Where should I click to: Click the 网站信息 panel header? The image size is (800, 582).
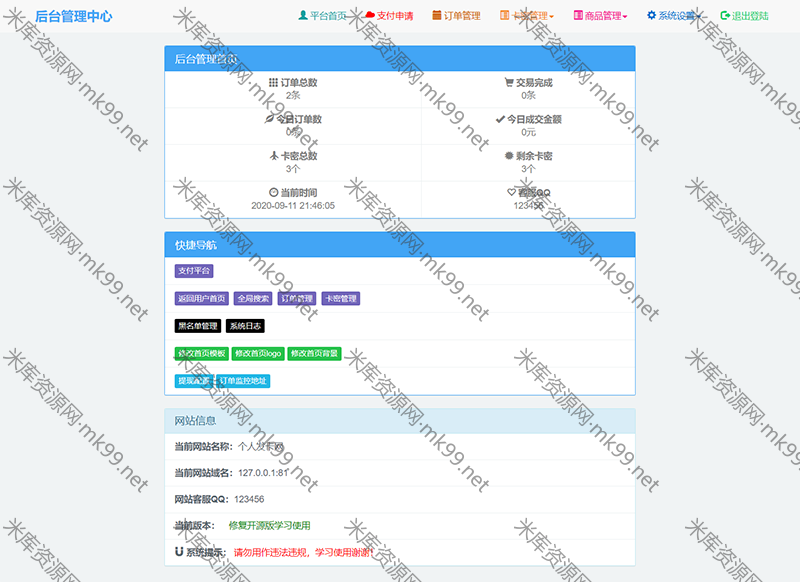[x=400, y=421]
